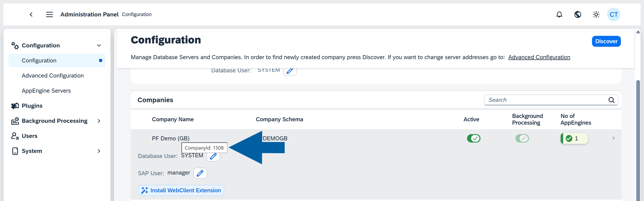Click into the Companies search field
The image size is (644, 201).
545,100
